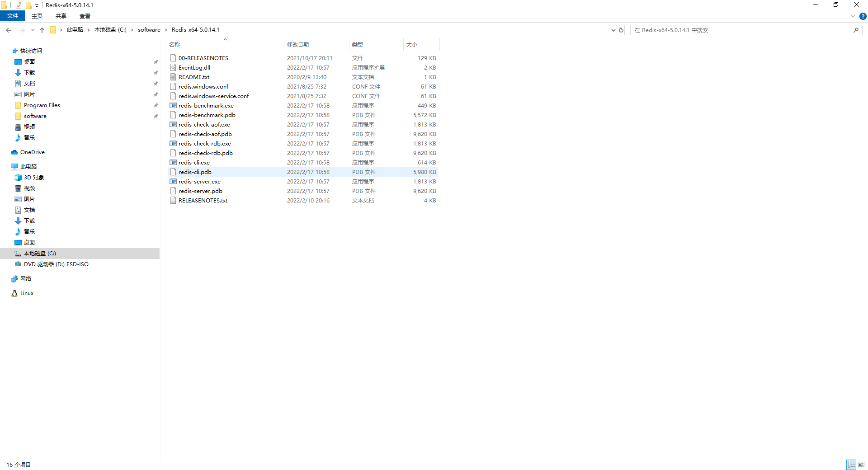The image size is (868, 470).
Task: Expand the 本地磁盘 (C:) breadcrumb chevron
Action: click(132, 30)
